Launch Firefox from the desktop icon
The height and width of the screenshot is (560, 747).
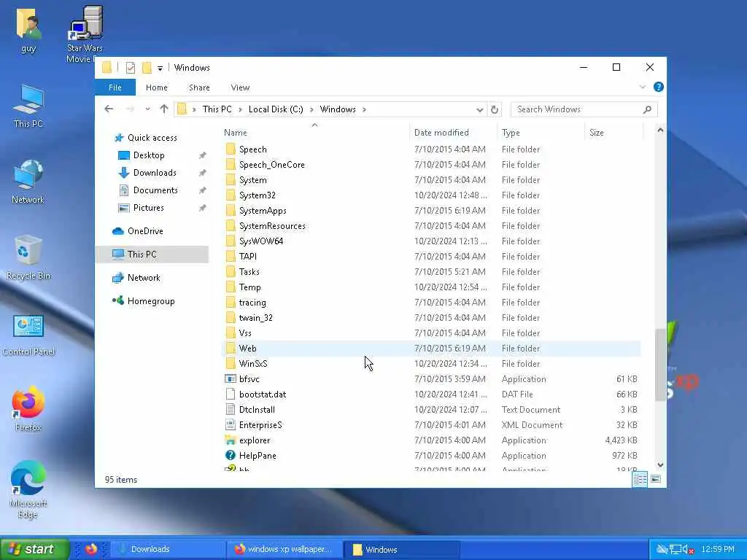click(28, 408)
